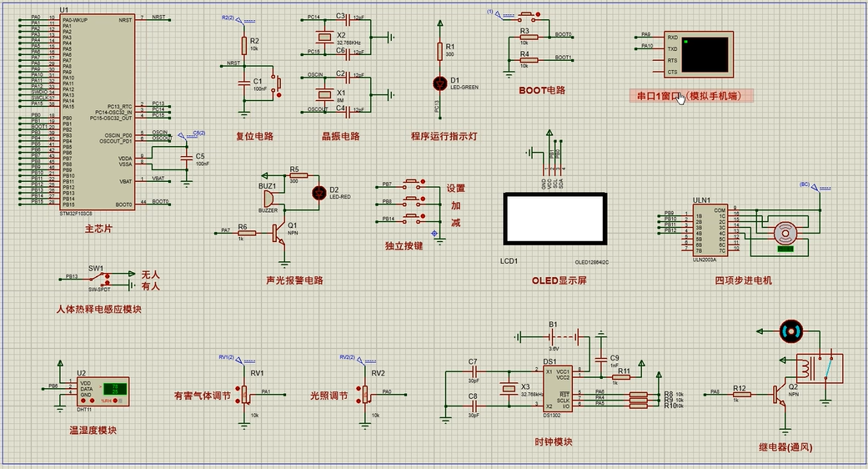
Task: Click the 串口1窗口(模拟手机端) label
Action: pyautogui.click(x=692, y=96)
